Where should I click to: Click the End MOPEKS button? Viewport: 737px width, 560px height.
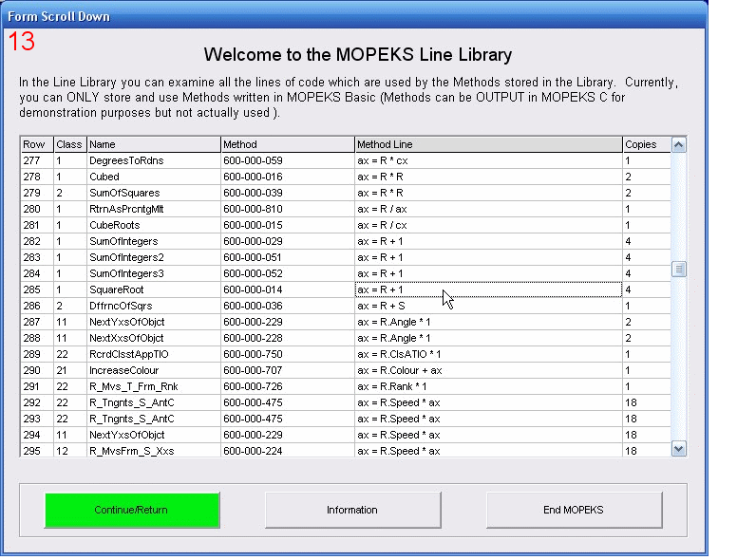574,510
